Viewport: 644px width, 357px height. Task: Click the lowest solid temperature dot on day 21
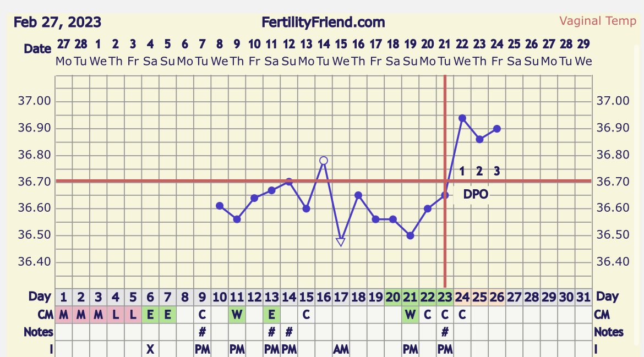[410, 235]
